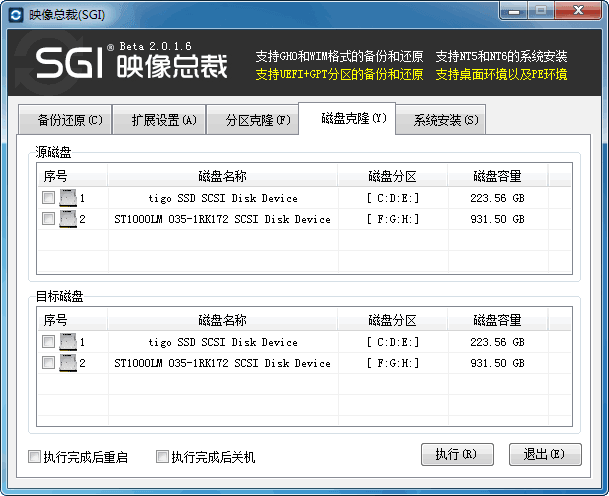
Task: Enable 执行完成后重启 option
Action: tap(35, 457)
